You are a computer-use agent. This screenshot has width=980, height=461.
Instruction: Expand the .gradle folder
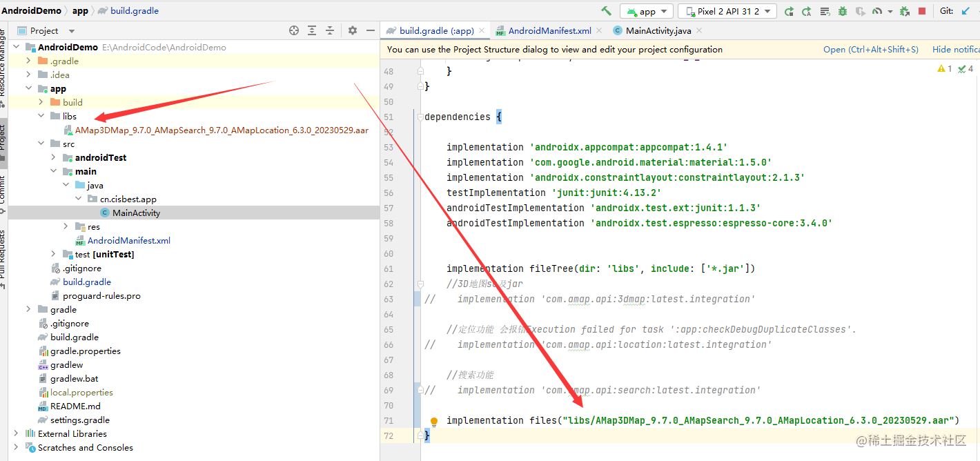28,61
